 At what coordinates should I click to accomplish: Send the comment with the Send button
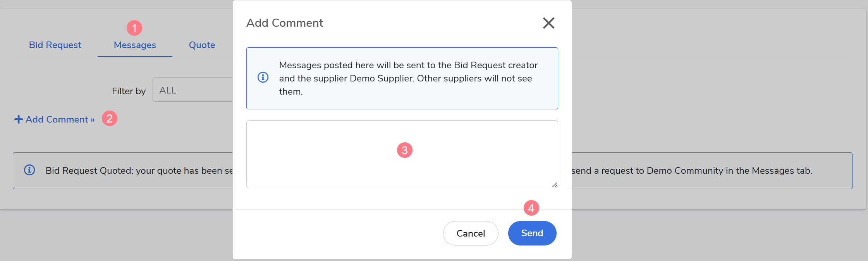pyautogui.click(x=532, y=233)
